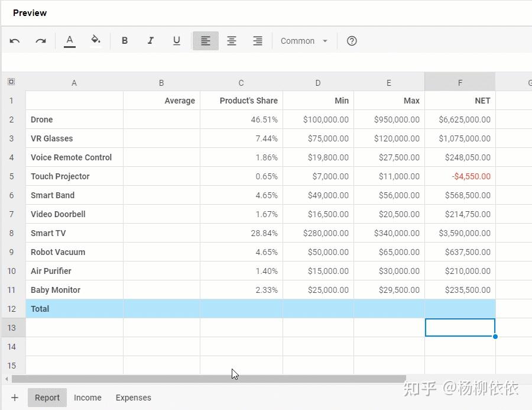
Task: Click the Undo icon
Action: tap(15, 40)
